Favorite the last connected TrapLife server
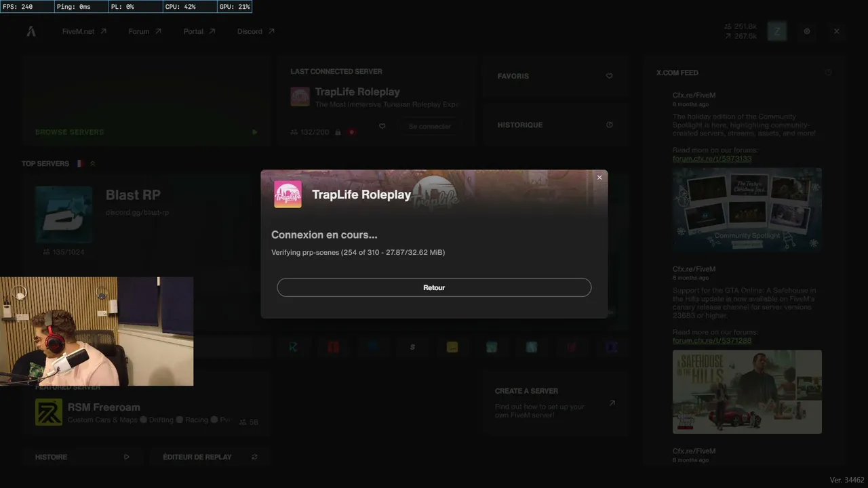The image size is (868, 488). (382, 126)
